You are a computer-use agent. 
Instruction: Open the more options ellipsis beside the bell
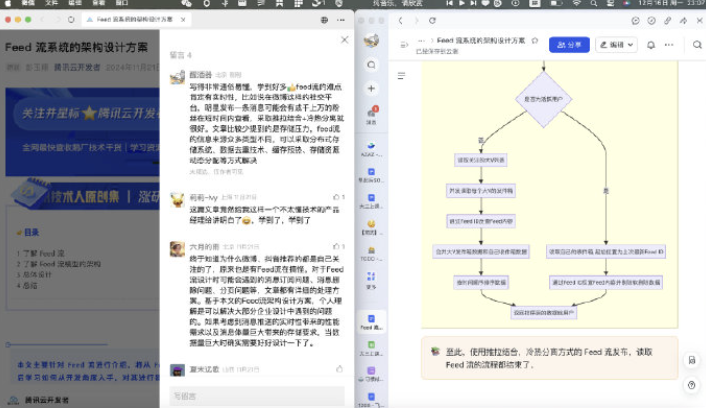672,45
